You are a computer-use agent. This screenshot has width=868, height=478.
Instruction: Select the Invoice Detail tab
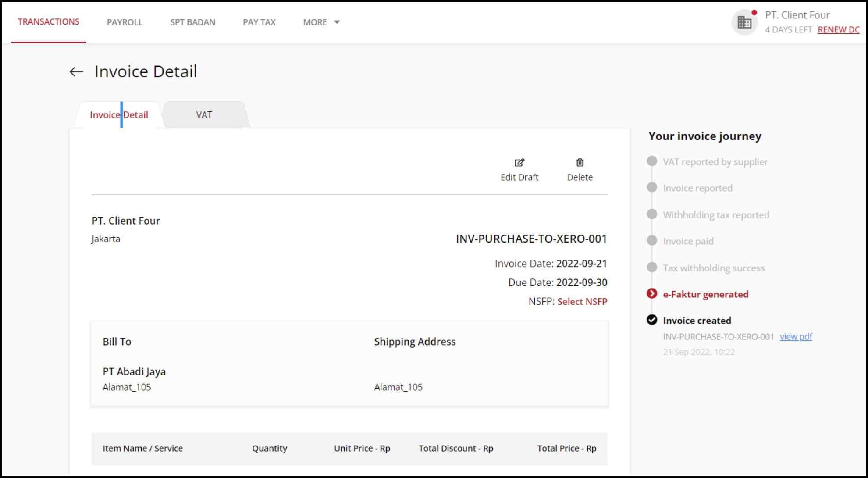[119, 115]
